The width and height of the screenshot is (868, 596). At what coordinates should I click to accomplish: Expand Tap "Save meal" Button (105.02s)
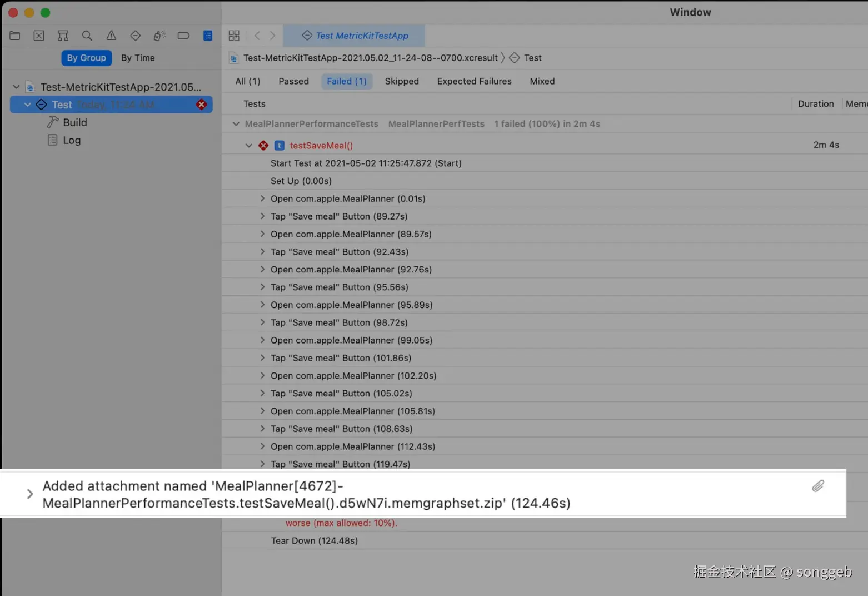262,393
